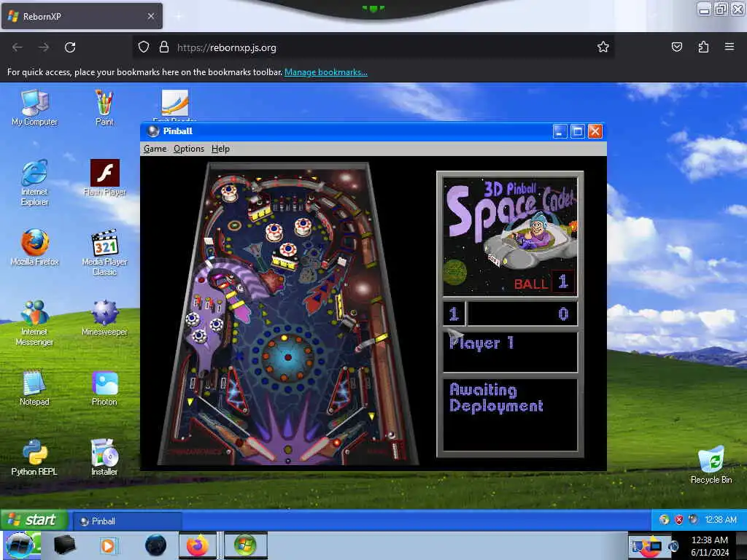This screenshot has height=560, width=747.
Task: Click the Manage bookmarks link
Action: pyautogui.click(x=326, y=72)
